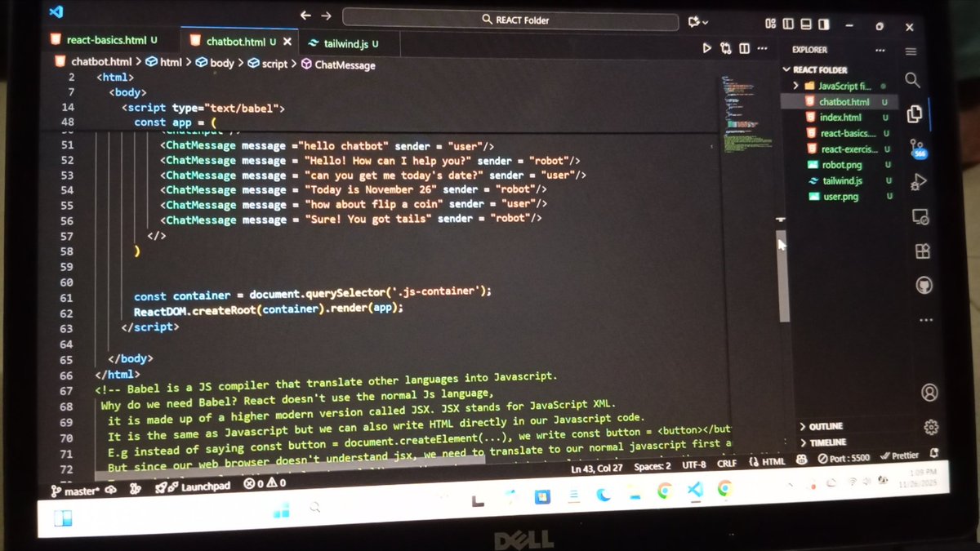Expand the TIMELINE section
This screenshot has height=551, width=980.
click(827, 442)
